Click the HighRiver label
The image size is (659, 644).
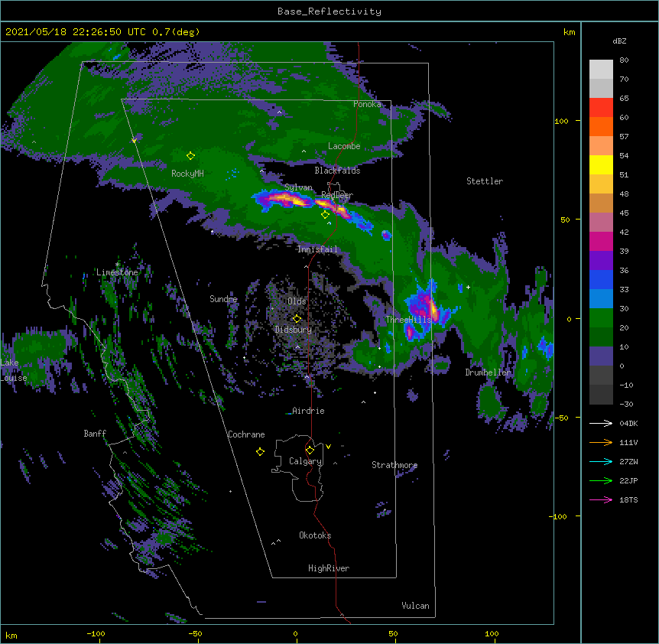coord(329,568)
